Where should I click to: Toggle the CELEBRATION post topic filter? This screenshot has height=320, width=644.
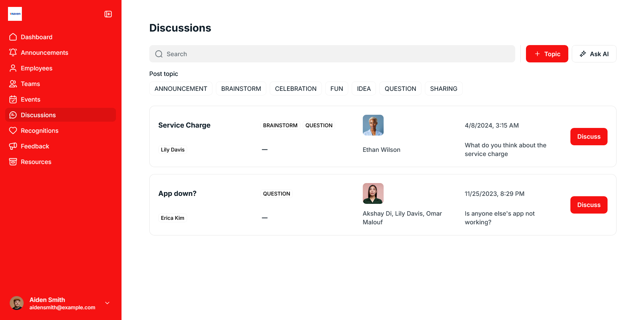pos(295,89)
